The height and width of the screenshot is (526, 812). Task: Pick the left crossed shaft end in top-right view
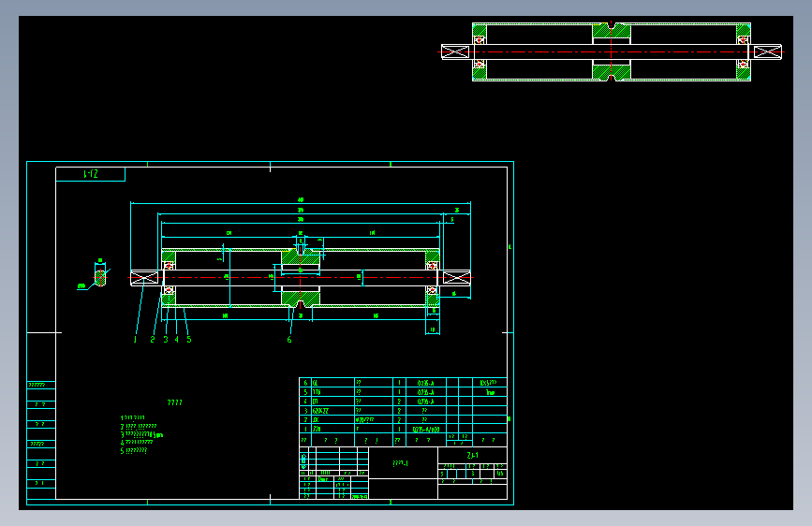[456, 51]
